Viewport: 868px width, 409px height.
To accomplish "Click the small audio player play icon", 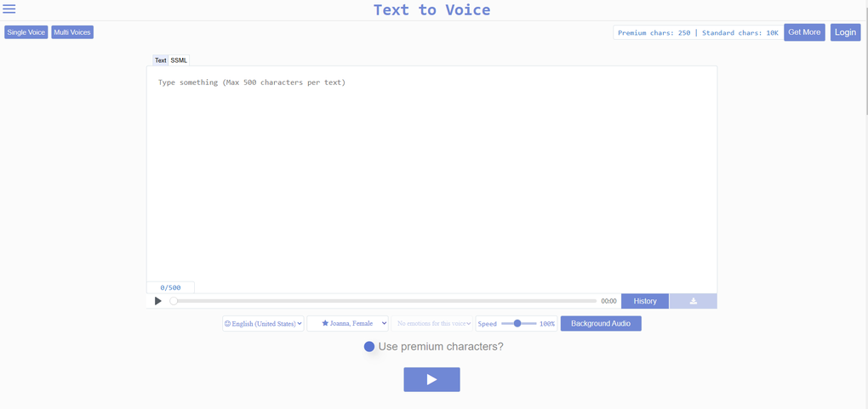I will tap(157, 301).
